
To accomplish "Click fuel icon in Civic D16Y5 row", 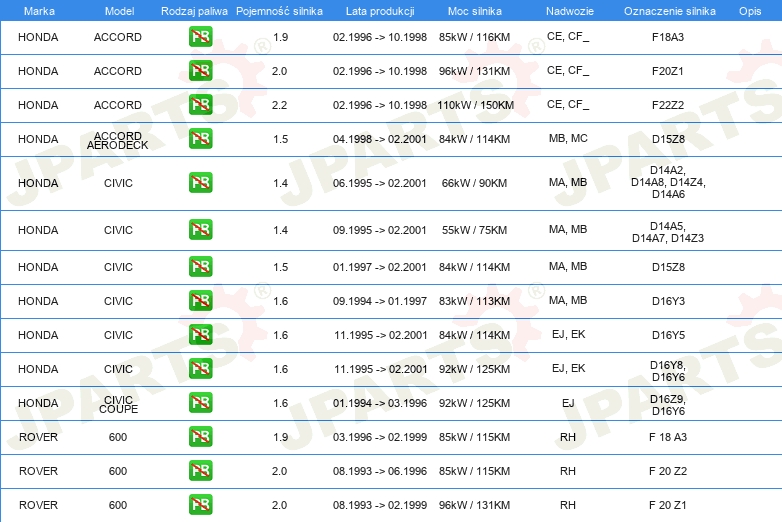I will [x=200, y=335].
